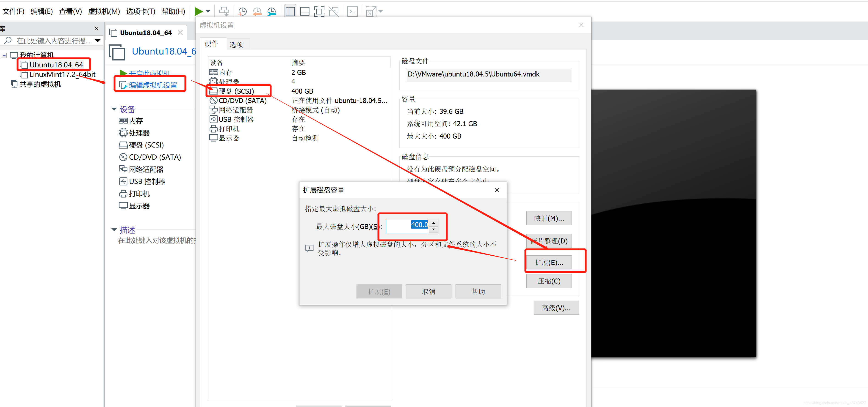Screen dimensions: 868x407
Task: Collapse the 描述 section
Action: pos(114,230)
